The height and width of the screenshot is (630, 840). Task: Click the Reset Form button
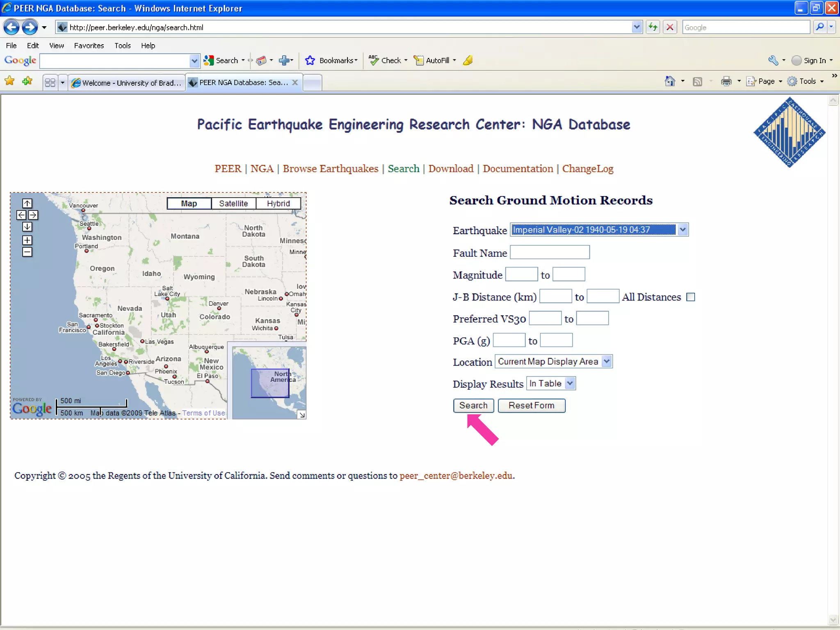point(531,405)
